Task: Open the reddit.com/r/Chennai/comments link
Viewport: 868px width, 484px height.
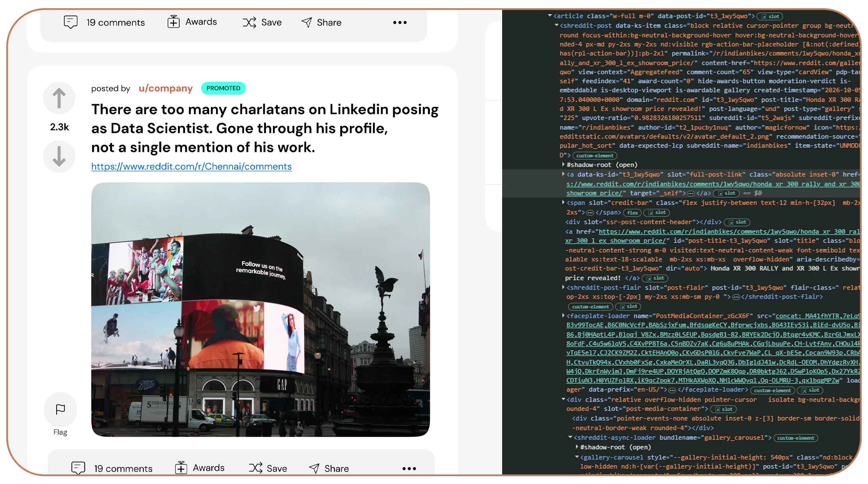Action: 191,167
